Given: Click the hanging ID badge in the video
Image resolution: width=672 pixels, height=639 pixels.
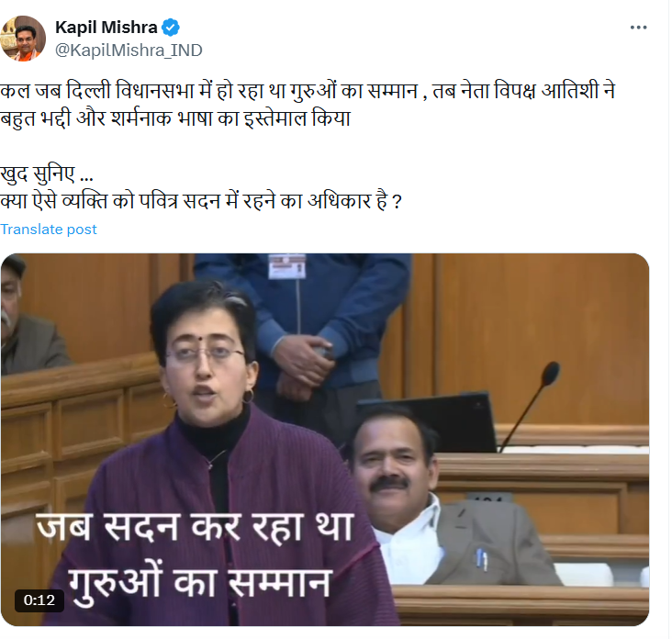Looking at the screenshot, I should [287, 265].
